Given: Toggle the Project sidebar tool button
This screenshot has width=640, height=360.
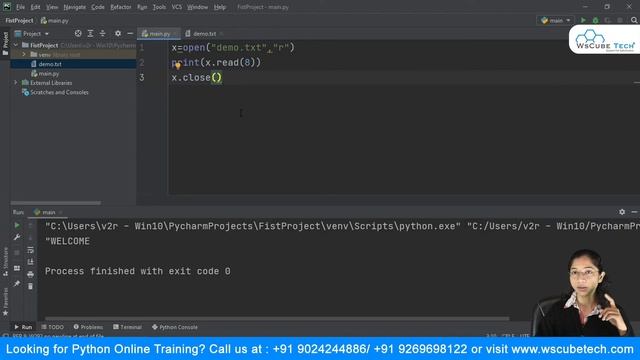Looking at the screenshot, I should click(x=5, y=43).
